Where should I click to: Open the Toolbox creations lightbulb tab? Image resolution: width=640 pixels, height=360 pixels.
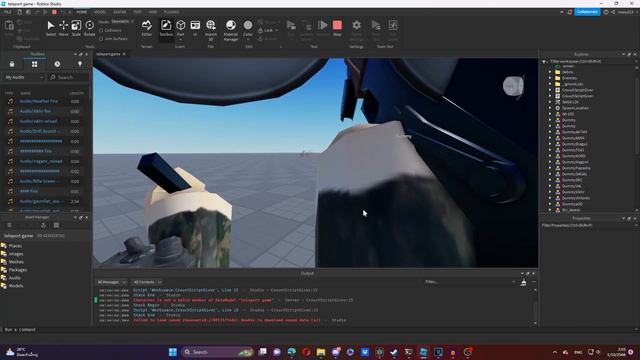tap(80, 64)
